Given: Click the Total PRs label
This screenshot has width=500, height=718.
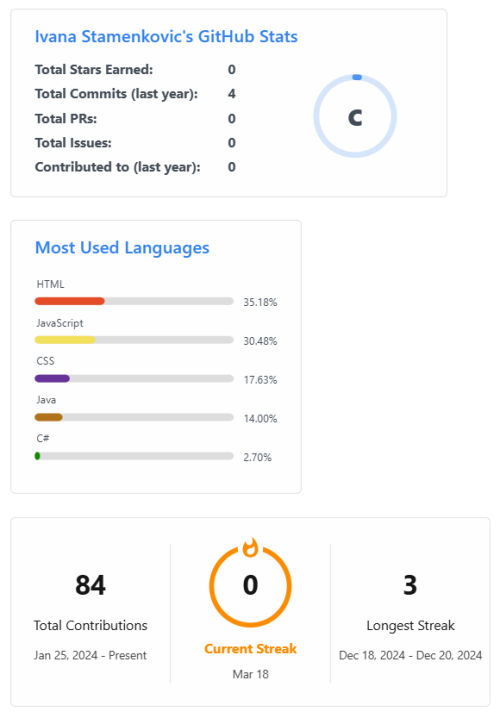Looking at the screenshot, I should (x=66, y=119).
